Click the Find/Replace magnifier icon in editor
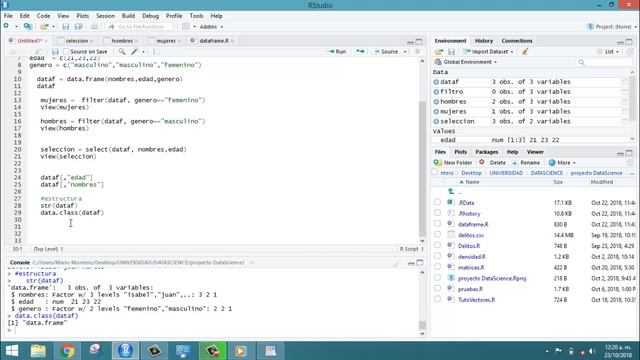The height and width of the screenshot is (360, 640). (122, 52)
